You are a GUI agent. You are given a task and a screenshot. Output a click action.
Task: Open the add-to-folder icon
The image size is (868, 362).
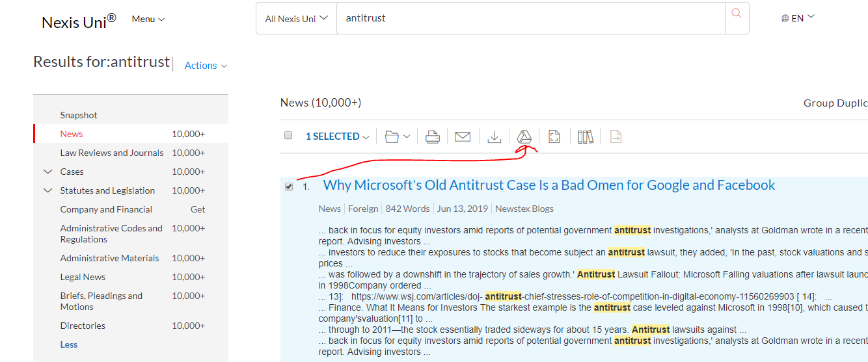[x=392, y=136]
